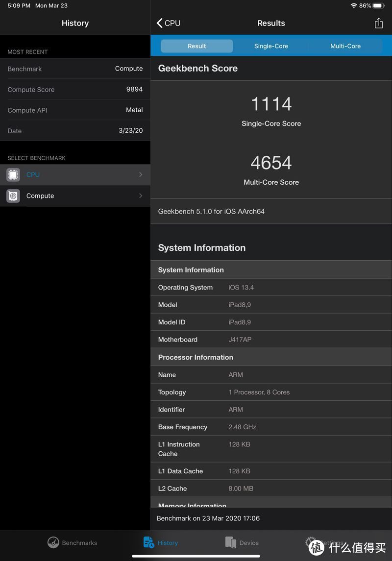Click the History document-clock icon

point(148,542)
